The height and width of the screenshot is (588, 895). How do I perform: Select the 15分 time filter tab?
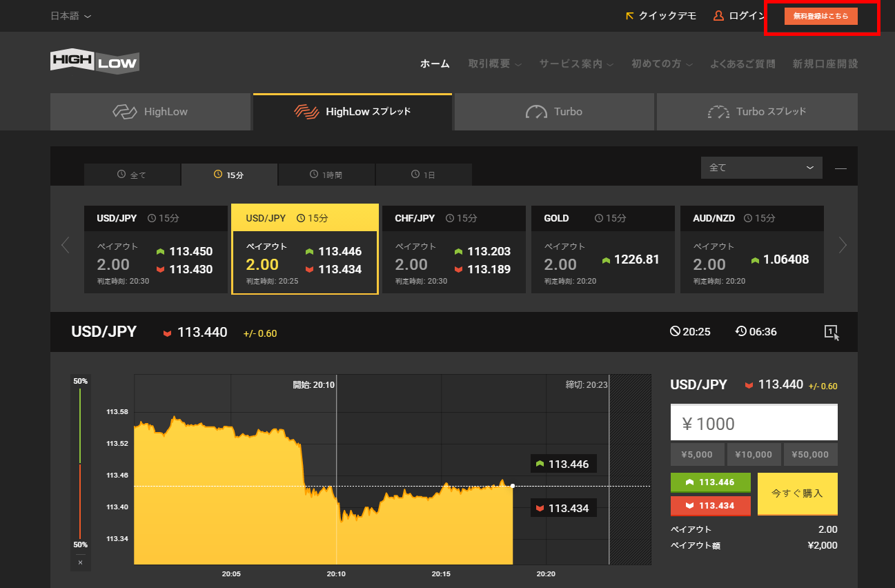tap(229, 175)
